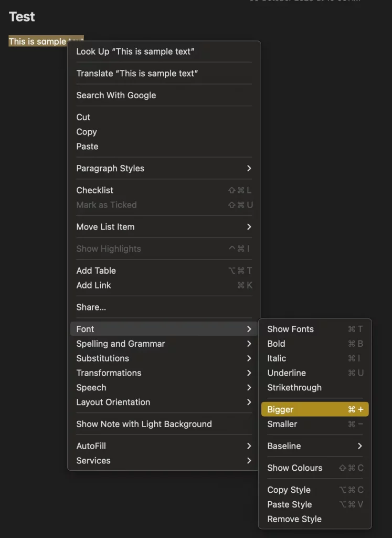The image size is (392, 538).
Task: Open the Move List Item submenu
Action: (164, 227)
